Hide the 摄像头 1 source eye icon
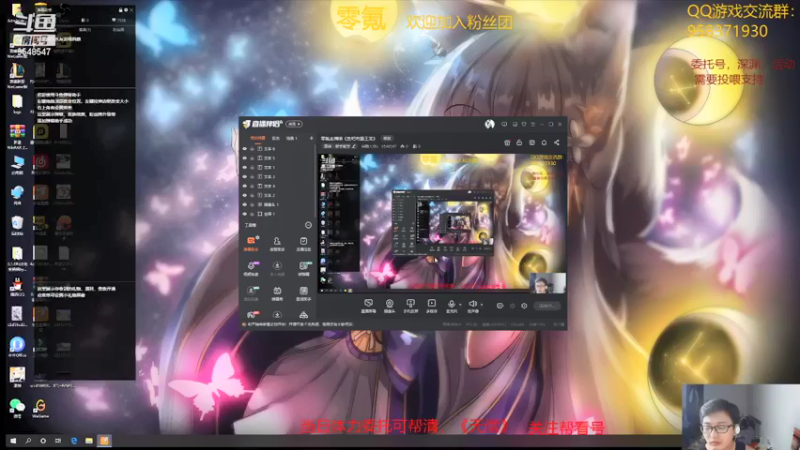The height and width of the screenshot is (450, 800). (x=245, y=205)
